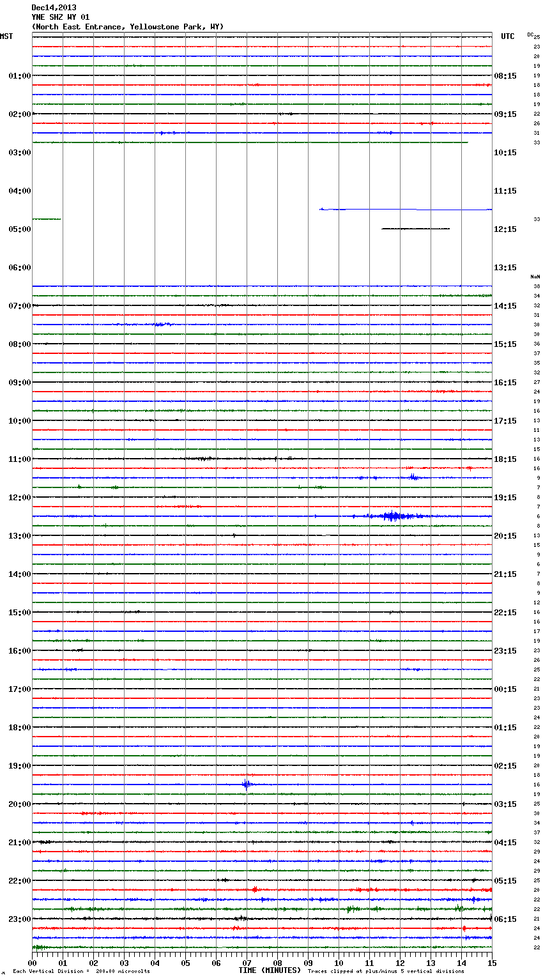Click the 12:15 UTC time label
Screen dimensions: 543x980
coord(505,229)
